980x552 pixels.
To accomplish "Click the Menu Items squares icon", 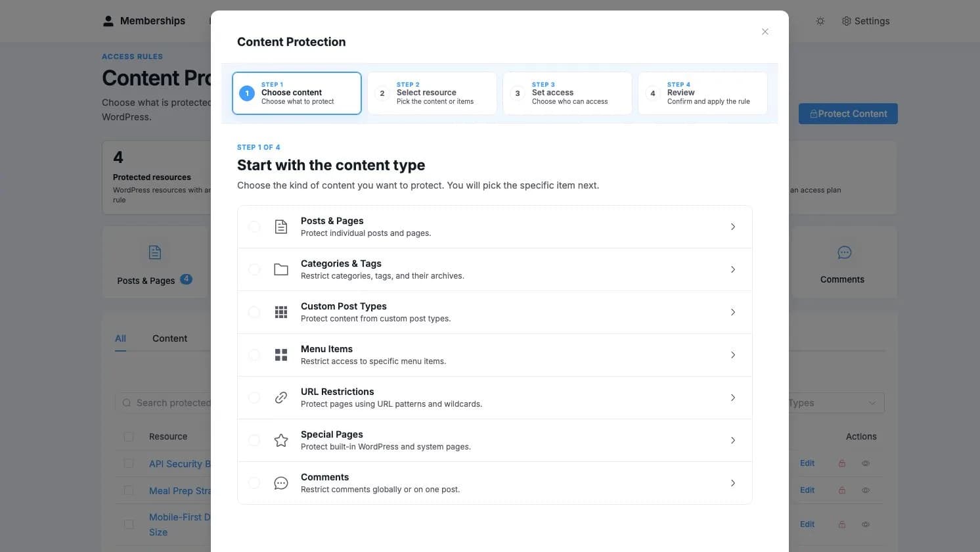I will [x=281, y=355].
